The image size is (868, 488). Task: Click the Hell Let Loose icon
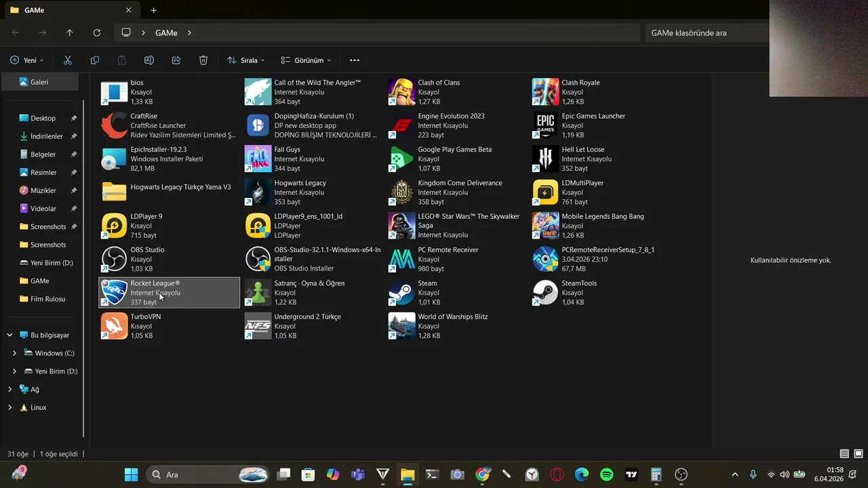click(545, 159)
